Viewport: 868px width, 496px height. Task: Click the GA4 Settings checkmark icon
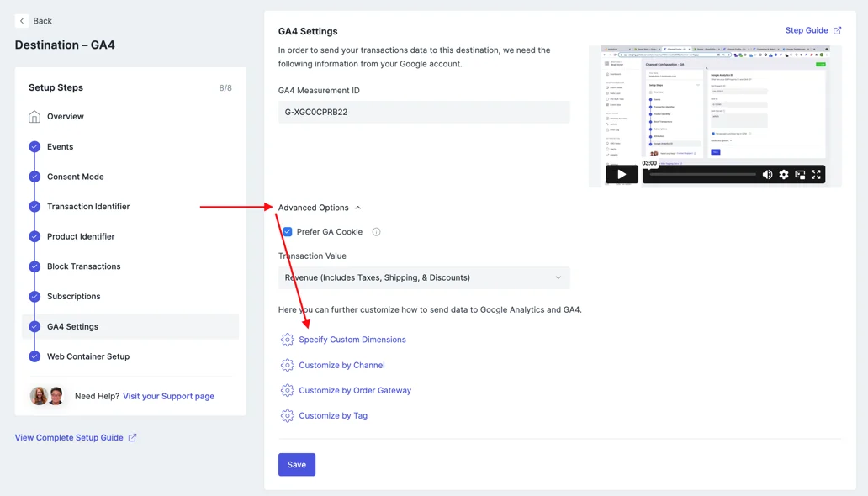point(34,327)
